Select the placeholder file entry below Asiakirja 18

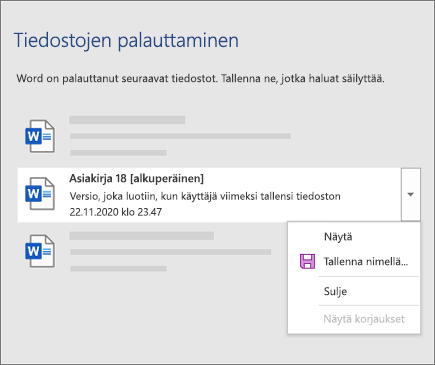coord(148,251)
